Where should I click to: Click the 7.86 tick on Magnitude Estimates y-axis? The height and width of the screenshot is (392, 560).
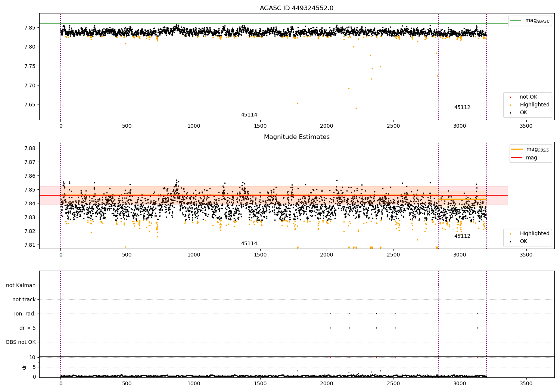(29, 176)
